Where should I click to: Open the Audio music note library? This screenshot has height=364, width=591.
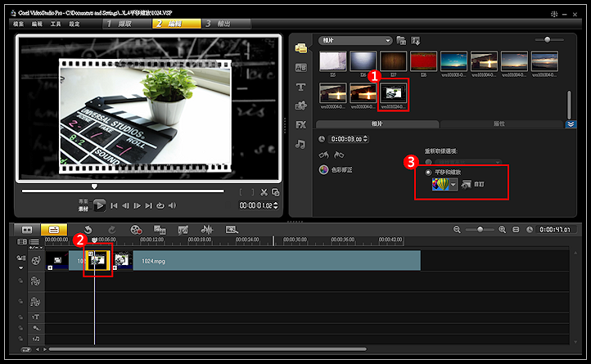click(x=300, y=144)
